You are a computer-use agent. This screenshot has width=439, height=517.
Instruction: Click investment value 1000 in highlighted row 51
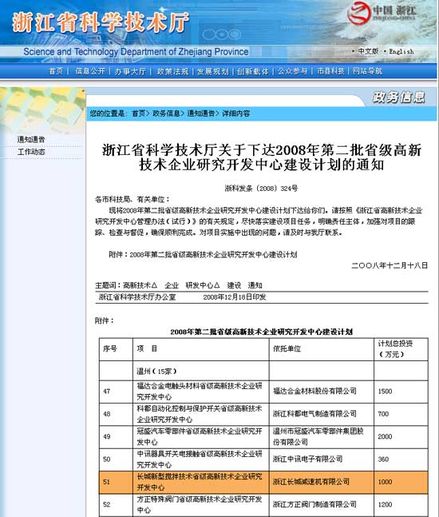pos(385,482)
